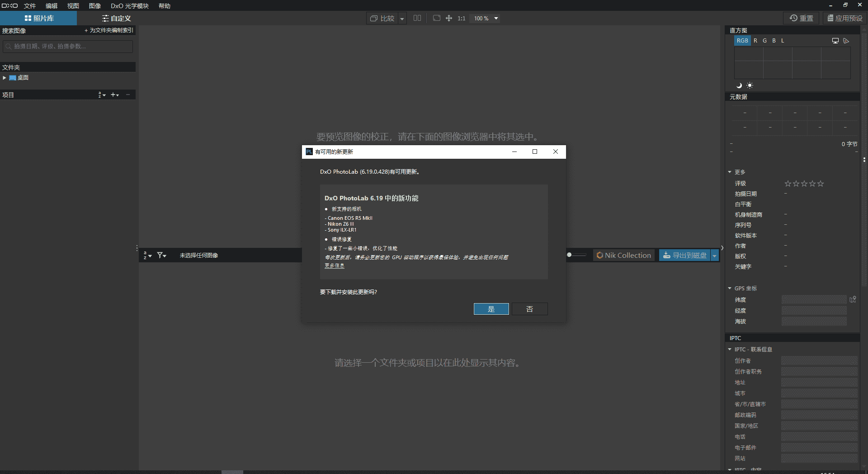Click the right panel three-dots handle
868x474 pixels.
[864, 160]
